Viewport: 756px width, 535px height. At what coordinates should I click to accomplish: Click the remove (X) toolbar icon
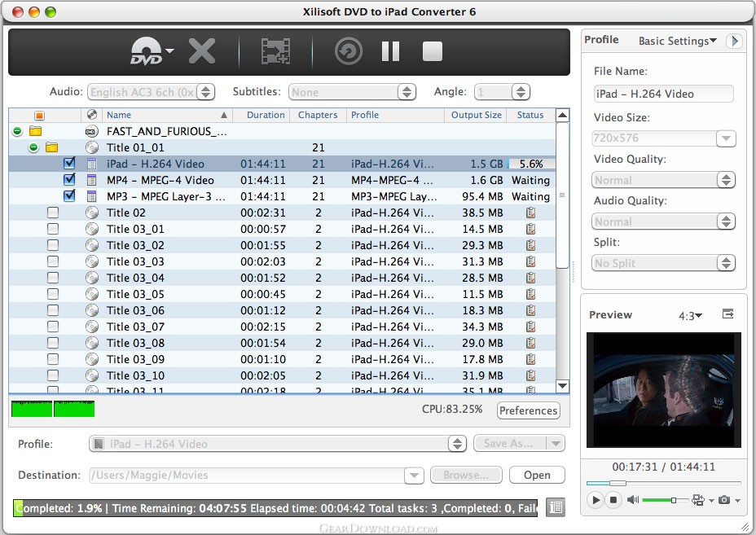pos(202,51)
